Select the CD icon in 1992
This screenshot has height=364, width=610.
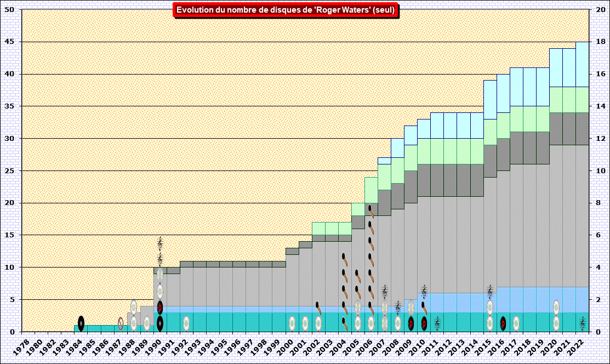click(186, 323)
